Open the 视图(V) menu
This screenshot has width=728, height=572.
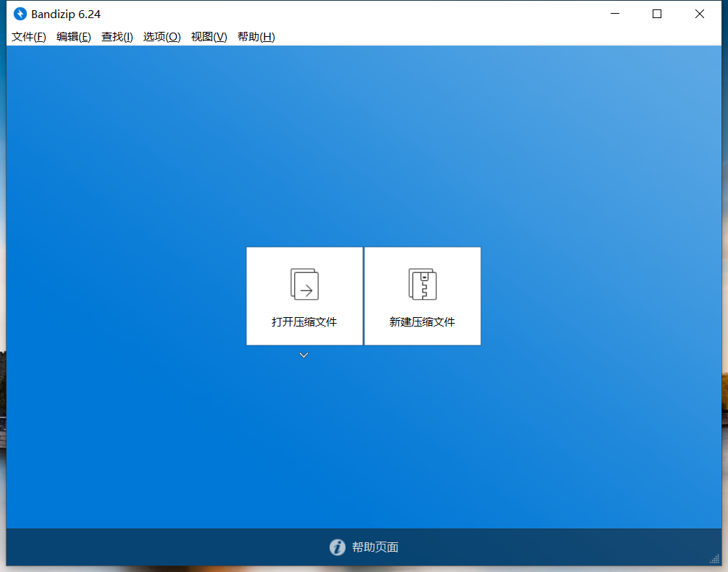tap(209, 37)
